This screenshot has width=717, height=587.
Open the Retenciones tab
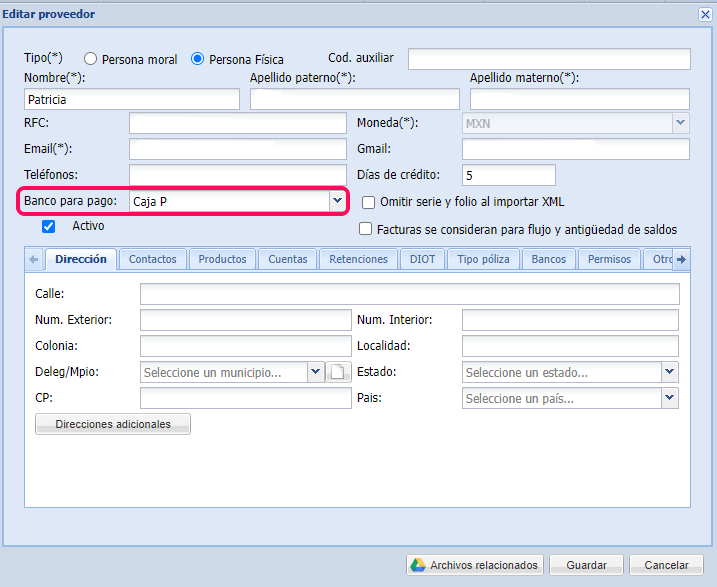(x=358, y=259)
